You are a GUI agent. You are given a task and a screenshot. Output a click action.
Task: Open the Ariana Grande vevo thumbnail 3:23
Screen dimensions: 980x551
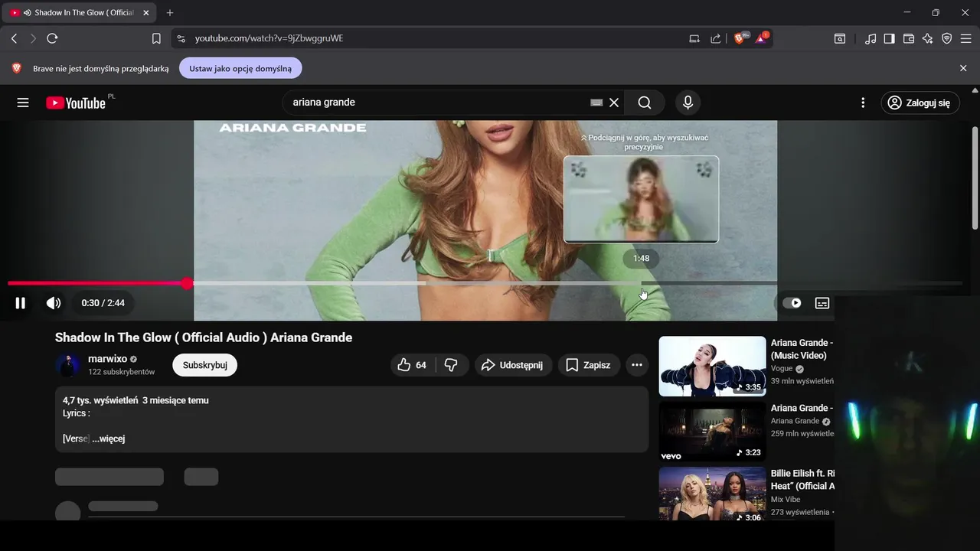pos(712,432)
